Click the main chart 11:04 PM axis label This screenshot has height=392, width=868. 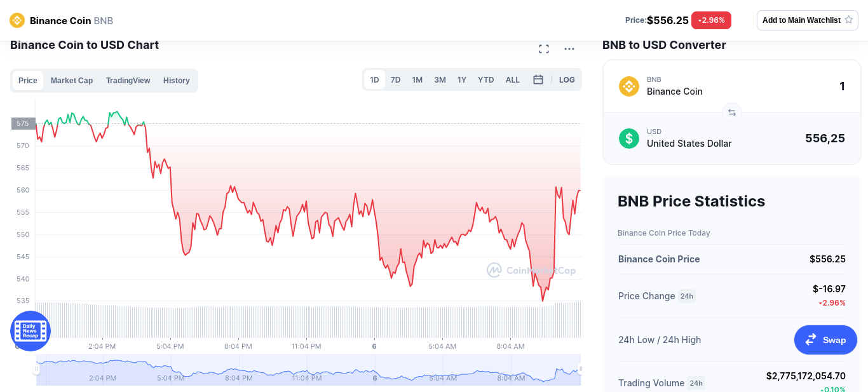click(x=306, y=346)
